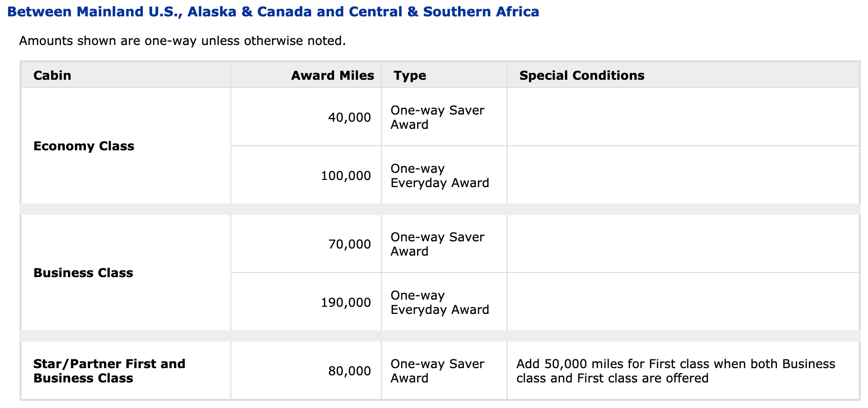Click the Add 50,000 miles condition text

pyautogui.click(x=675, y=371)
